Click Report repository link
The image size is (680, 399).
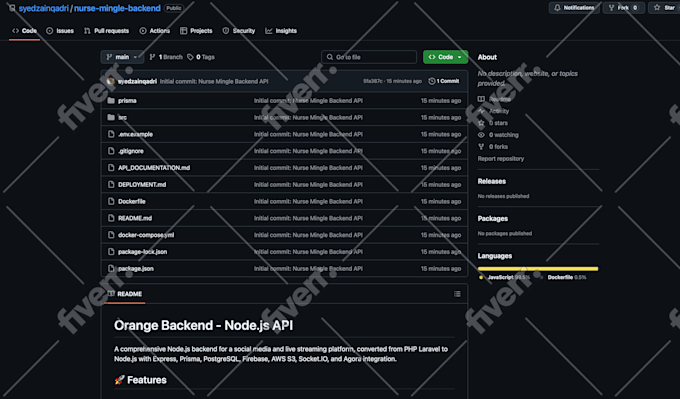click(501, 159)
